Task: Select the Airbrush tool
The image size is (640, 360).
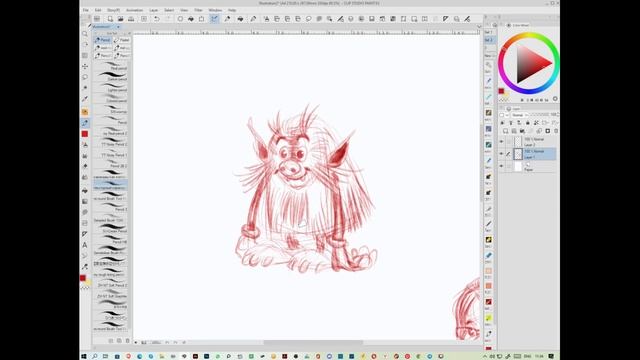Action: pyautogui.click(x=85, y=144)
